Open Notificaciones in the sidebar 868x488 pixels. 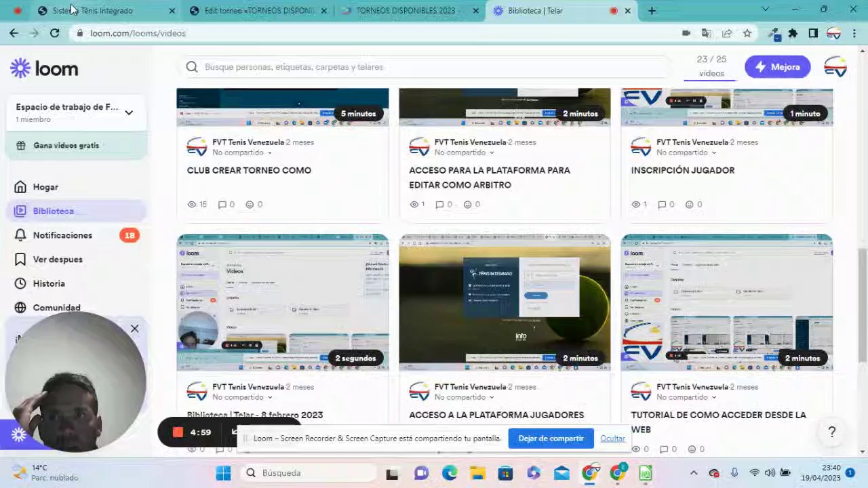tap(62, 235)
